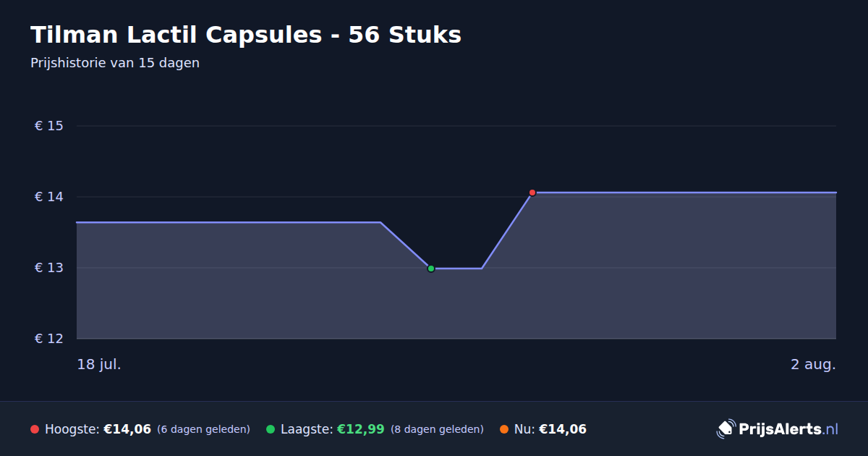Click the 8 dagen geleden note

pyautogui.click(x=437, y=429)
